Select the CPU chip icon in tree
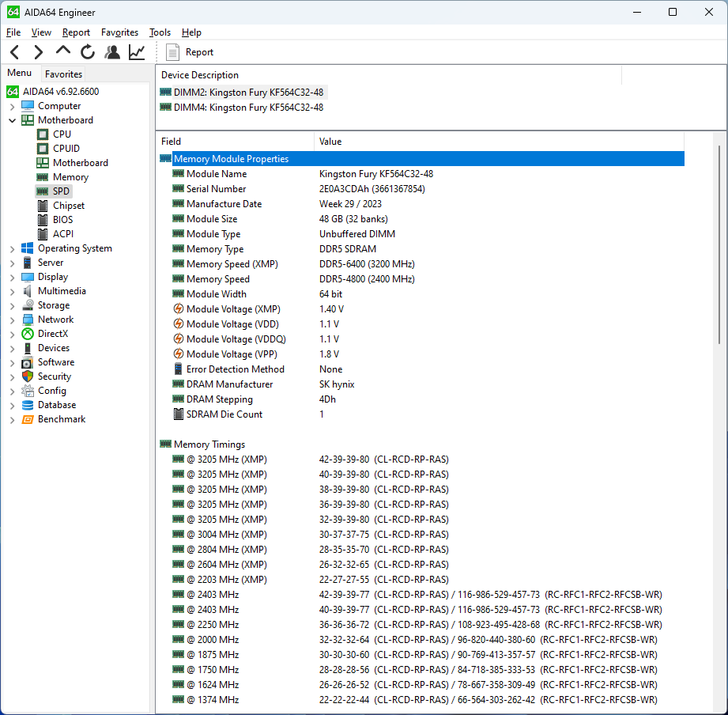This screenshot has width=728, height=715. (x=42, y=134)
